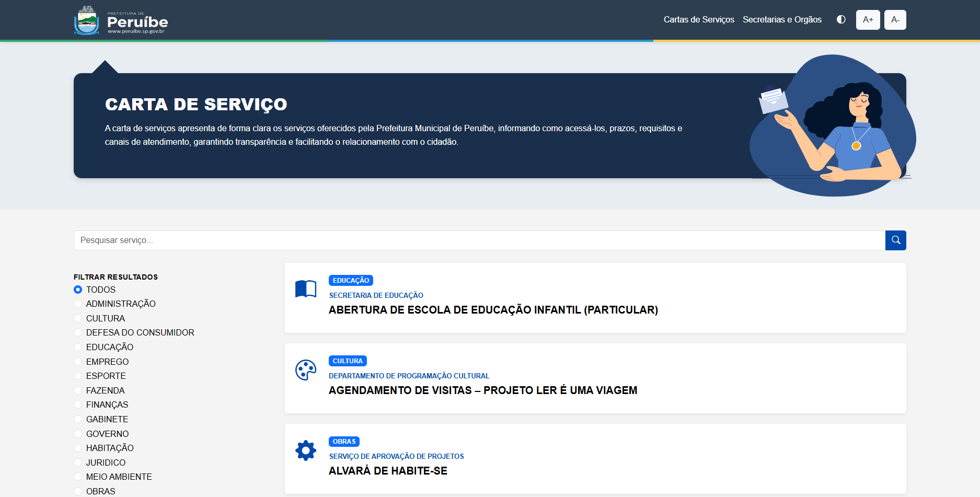The width and height of the screenshot is (980, 497).
Task: Click the open book icon for Educação service
Action: tap(306, 289)
